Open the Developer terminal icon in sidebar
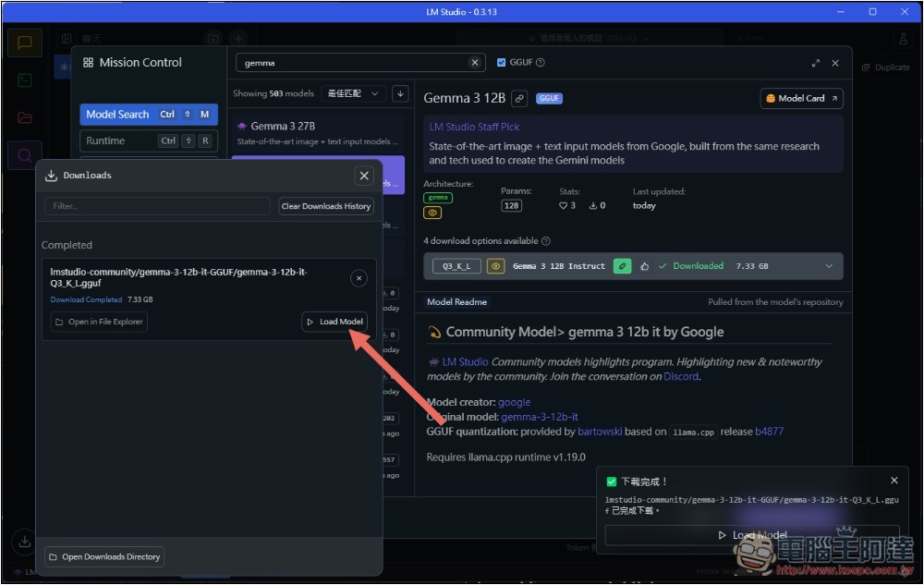924x585 pixels. click(25, 80)
